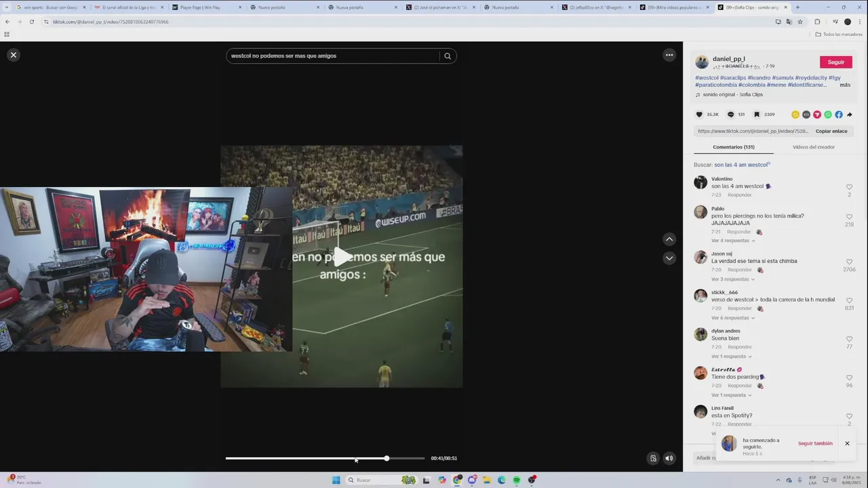This screenshot has height=488, width=868.
Task: Open daniel_pp_l profile avatar
Action: click(x=702, y=62)
